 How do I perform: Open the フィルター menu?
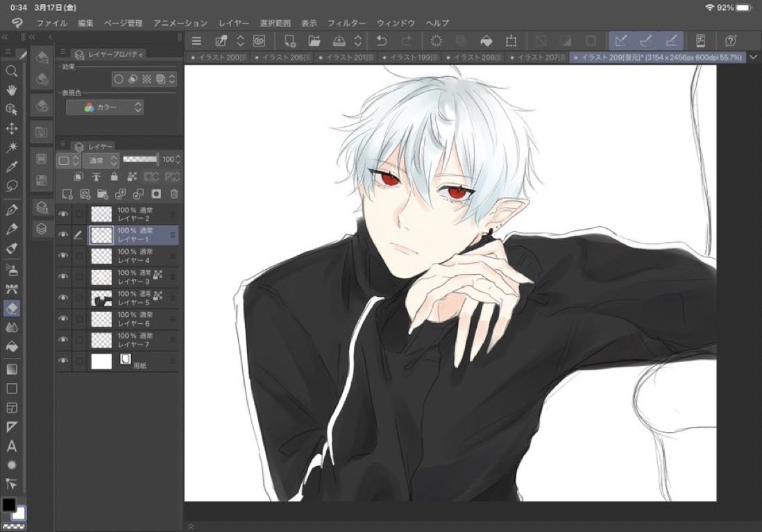click(346, 23)
